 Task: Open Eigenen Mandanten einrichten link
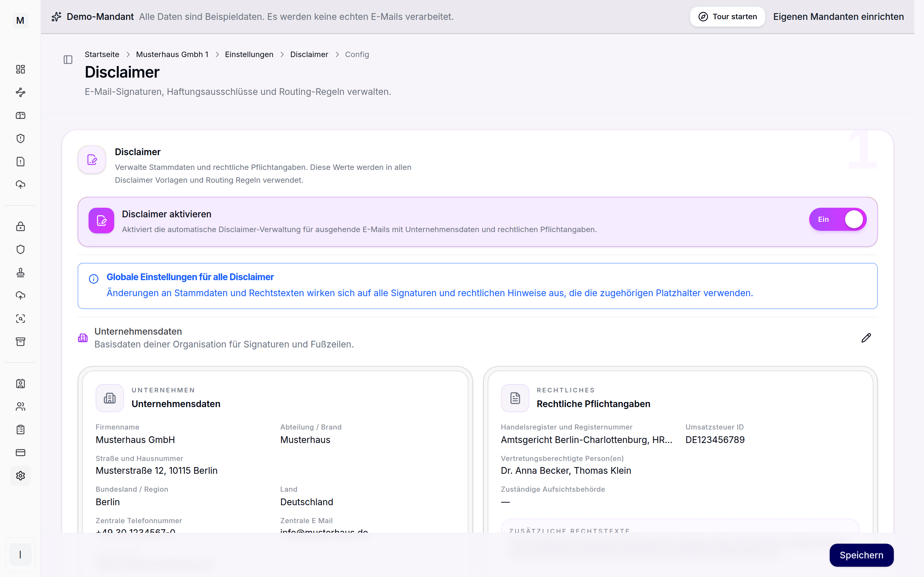point(838,17)
